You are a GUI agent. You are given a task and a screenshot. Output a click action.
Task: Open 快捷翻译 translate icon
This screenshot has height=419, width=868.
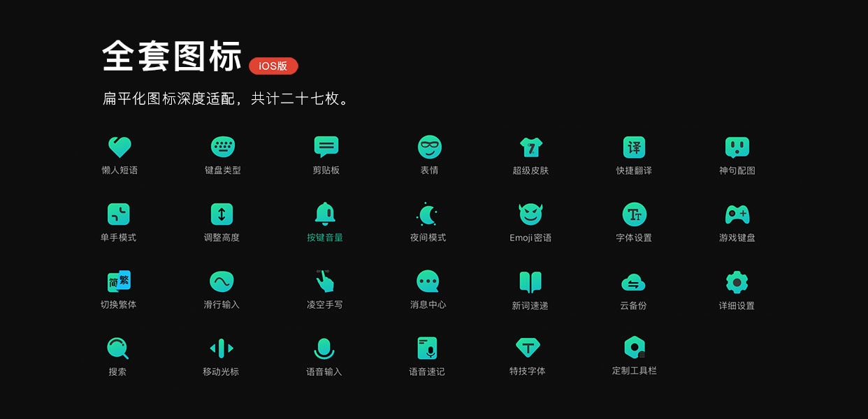[x=634, y=147]
